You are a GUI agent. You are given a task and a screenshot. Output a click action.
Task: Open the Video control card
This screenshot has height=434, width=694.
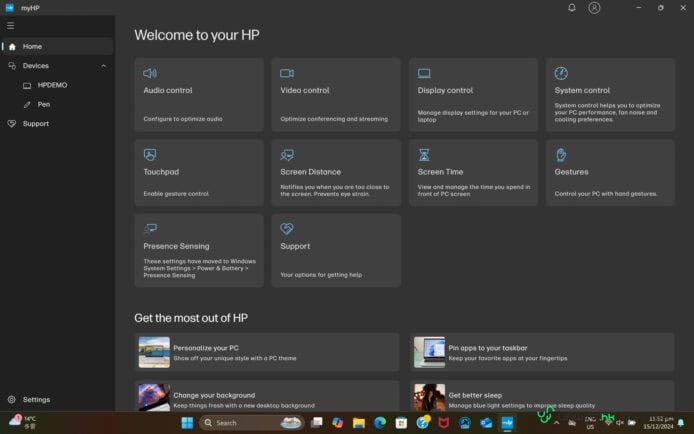point(336,95)
